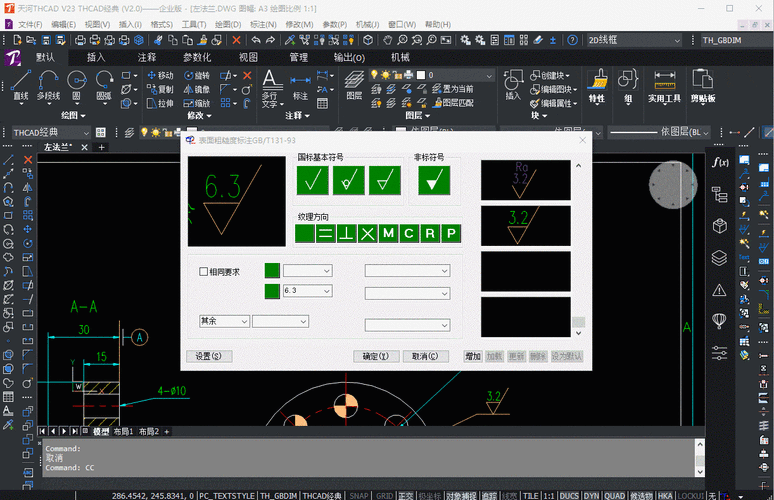Image resolution: width=774 pixels, height=500 pixels.
Task: Select the first basic roughness symbol icon
Action: point(313,180)
